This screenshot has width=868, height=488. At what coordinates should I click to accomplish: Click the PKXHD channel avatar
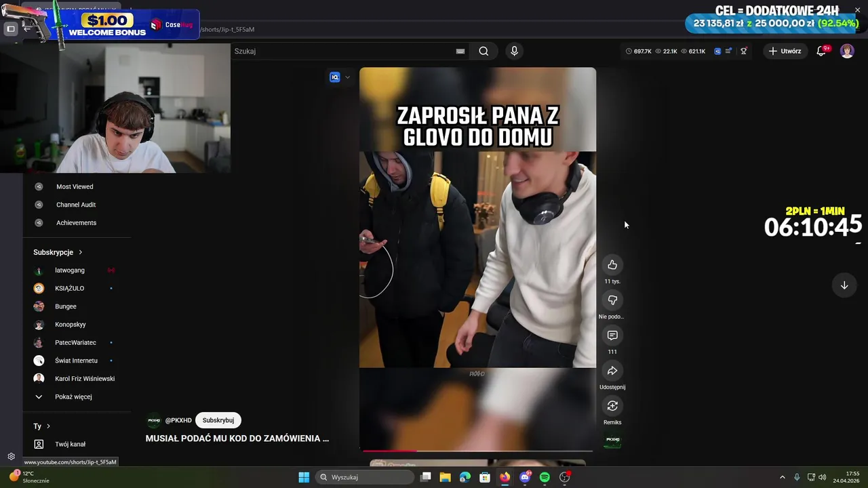coord(154,420)
